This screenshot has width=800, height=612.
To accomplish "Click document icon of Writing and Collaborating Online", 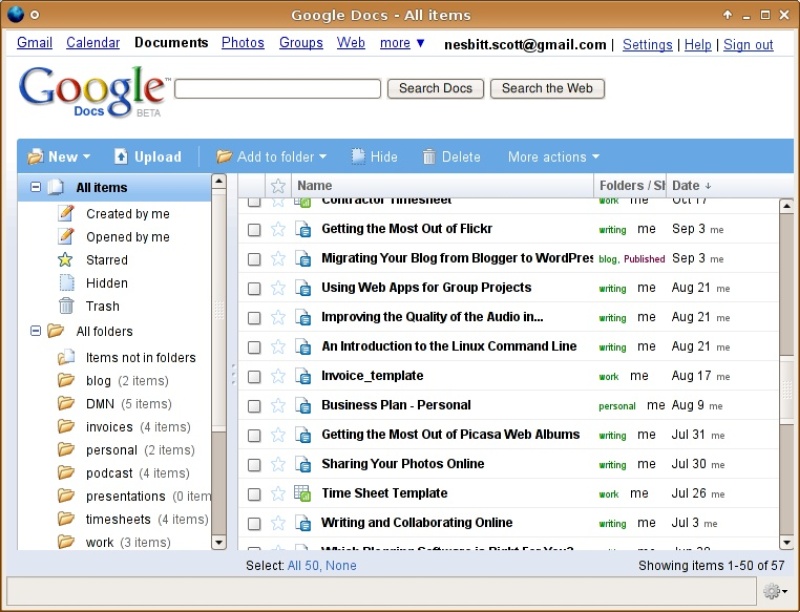I will point(303,523).
